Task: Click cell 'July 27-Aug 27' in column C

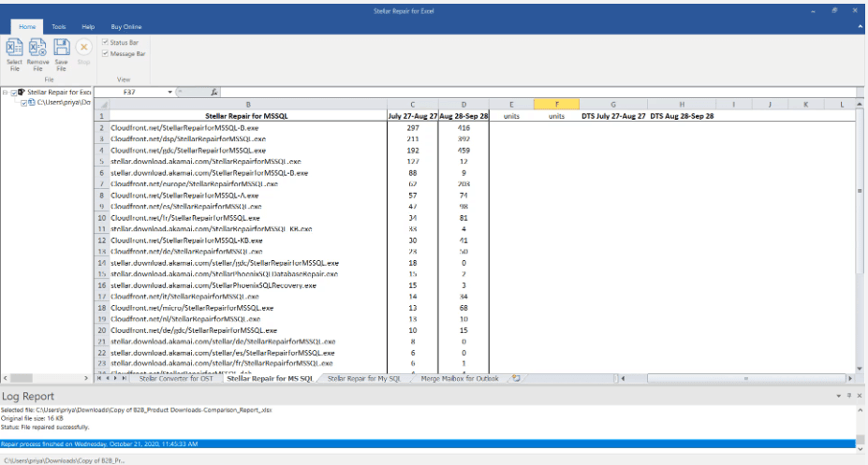Action: click(x=412, y=116)
